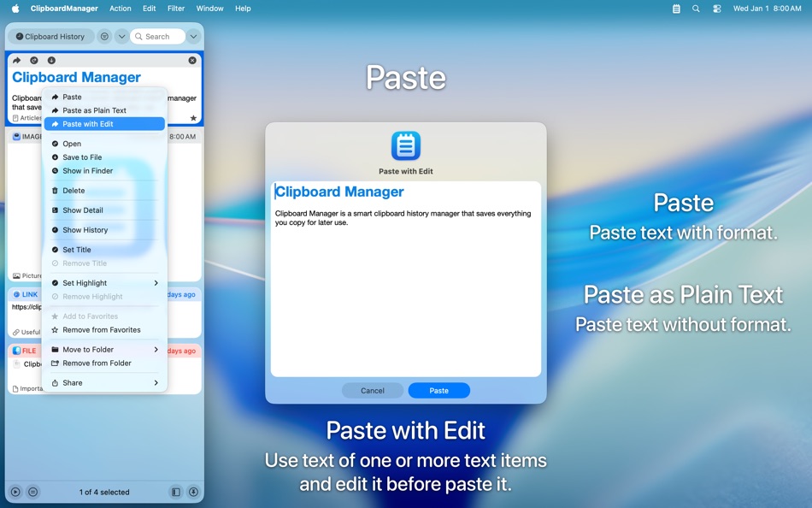This screenshot has width=812, height=508.
Task: Toggle the sidebar icon near the pin button
Action: [x=177, y=492]
